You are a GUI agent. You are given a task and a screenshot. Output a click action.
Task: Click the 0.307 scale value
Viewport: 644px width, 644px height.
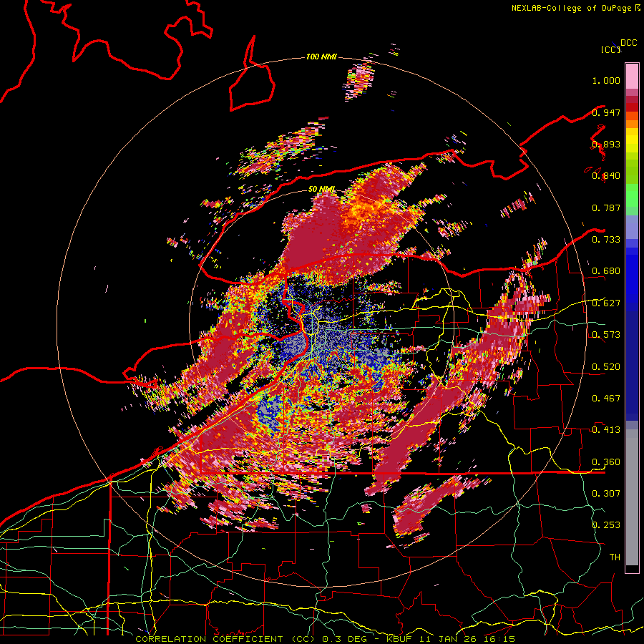pyautogui.click(x=606, y=493)
